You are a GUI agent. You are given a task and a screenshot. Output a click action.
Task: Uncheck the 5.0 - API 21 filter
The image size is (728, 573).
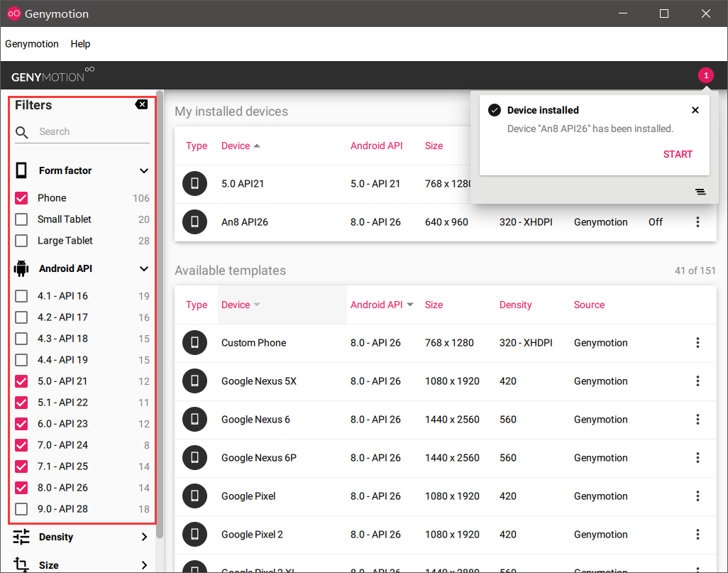click(21, 381)
